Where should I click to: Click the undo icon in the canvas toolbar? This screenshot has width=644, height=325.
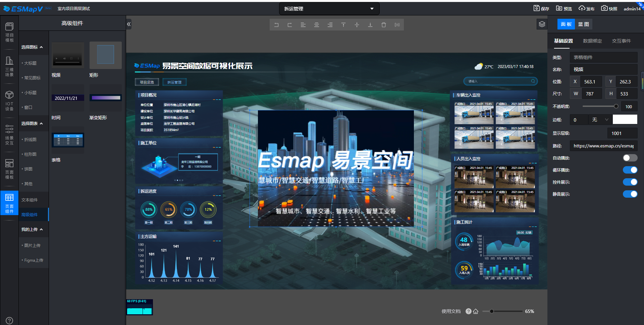pyautogui.click(x=276, y=24)
